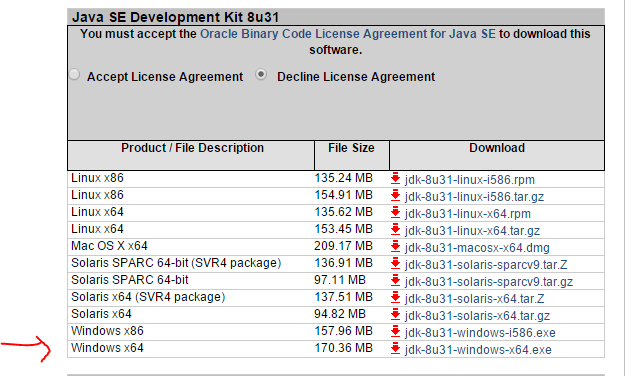The image size is (638, 376).
Task: Download jdk-8u31-macosx-x64.dmg file link
Action: 477,248
